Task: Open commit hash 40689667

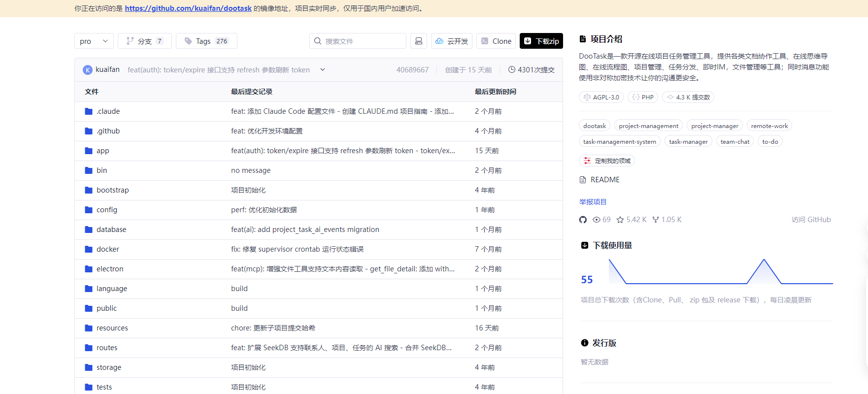Action: (412, 70)
